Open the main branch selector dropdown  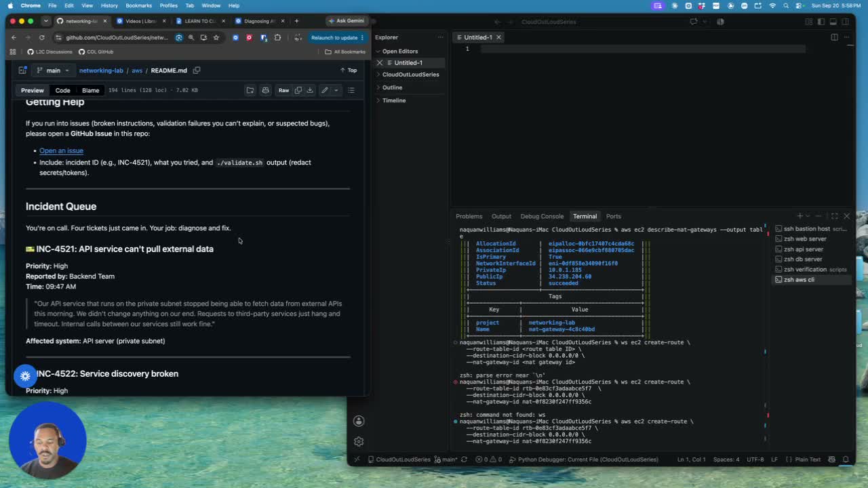tap(53, 70)
